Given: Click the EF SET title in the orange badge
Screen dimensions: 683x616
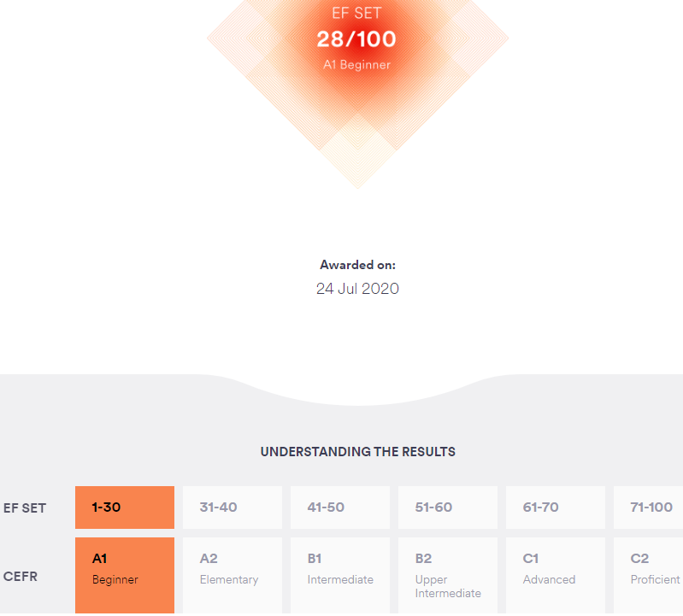Looking at the screenshot, I should (x=357, y=13).
